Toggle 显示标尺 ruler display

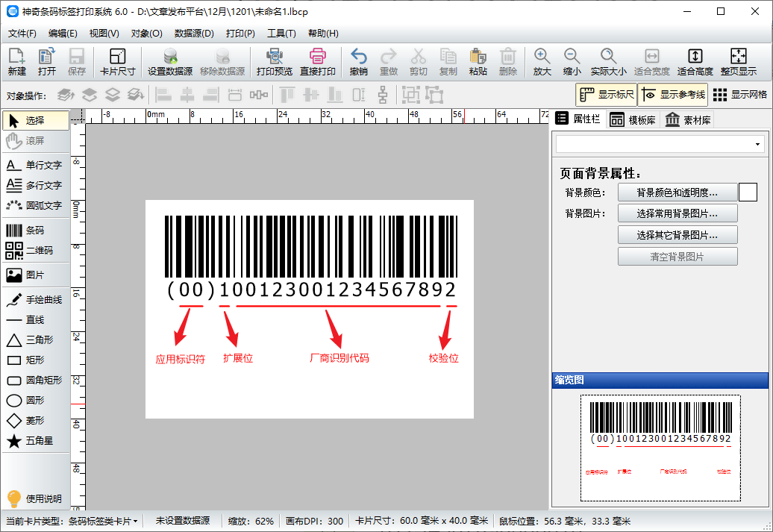point(606,95)
